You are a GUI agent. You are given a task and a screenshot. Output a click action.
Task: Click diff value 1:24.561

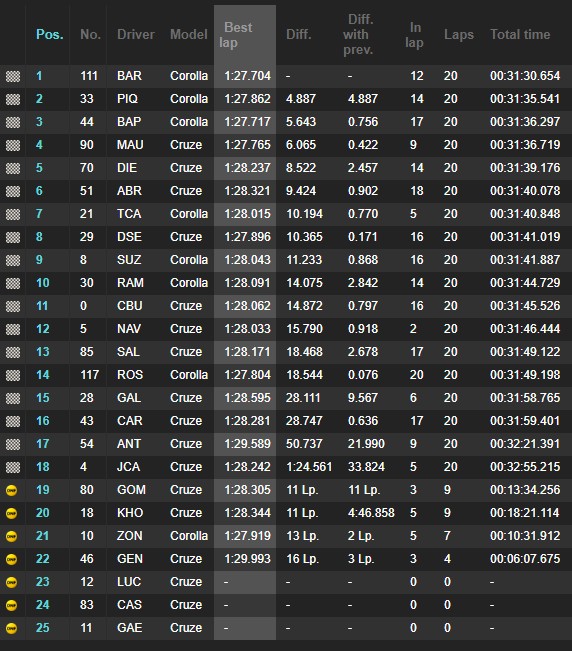pos(309,467)
